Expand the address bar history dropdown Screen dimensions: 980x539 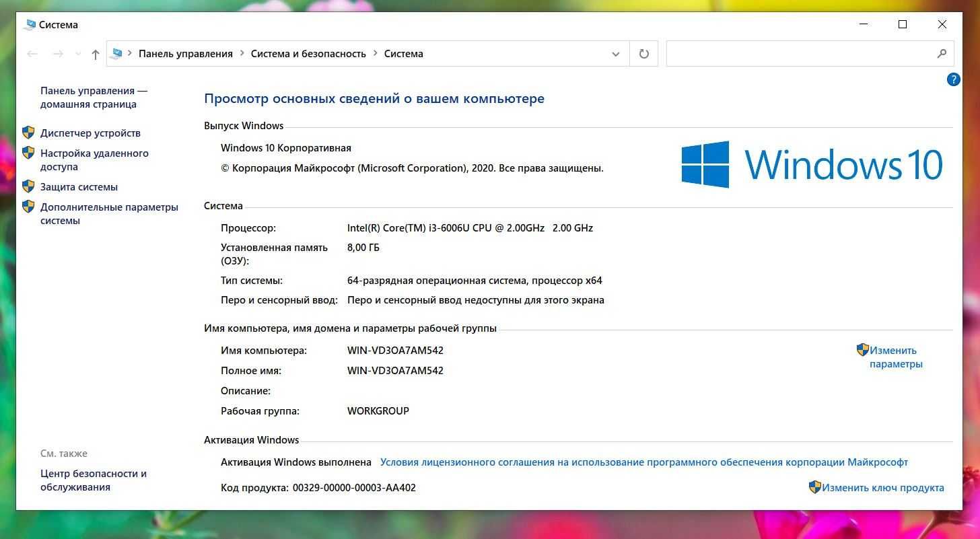pyautogui.click(x=615, y=54)
